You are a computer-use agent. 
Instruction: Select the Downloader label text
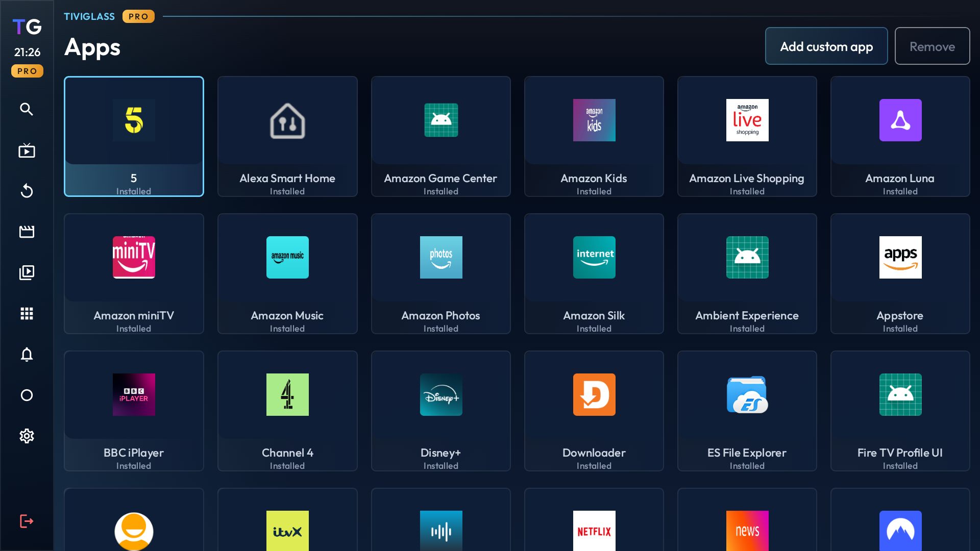(594, 453)
